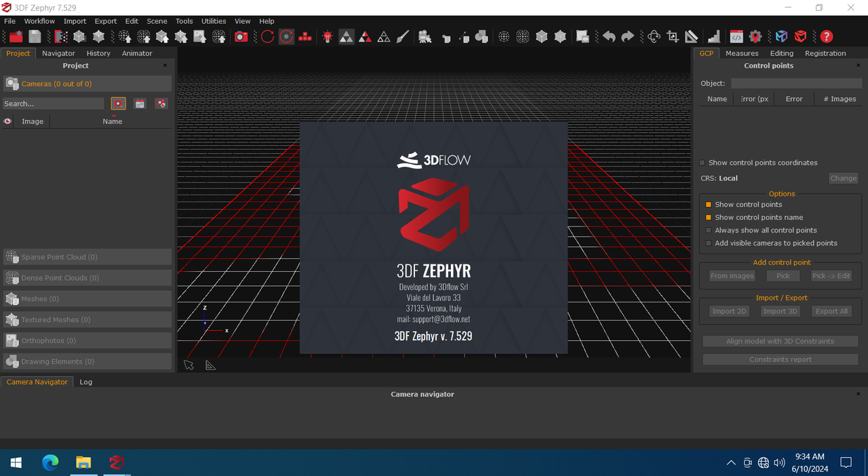868x476 pixels.
Task: Open options via the red gear icon
Action: coord(755,37)
